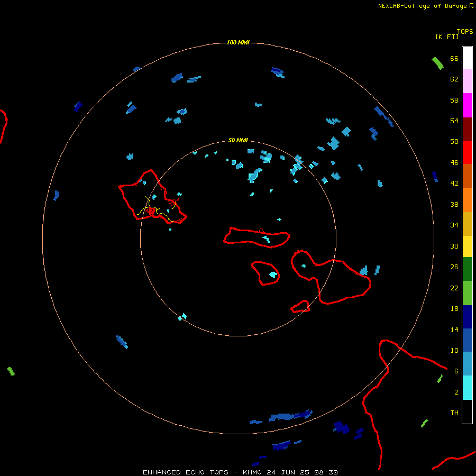The height and width of the screenshot is (476, 476).
Task: Click the cyan echo inside the small round island
Action: coord(273,274)
